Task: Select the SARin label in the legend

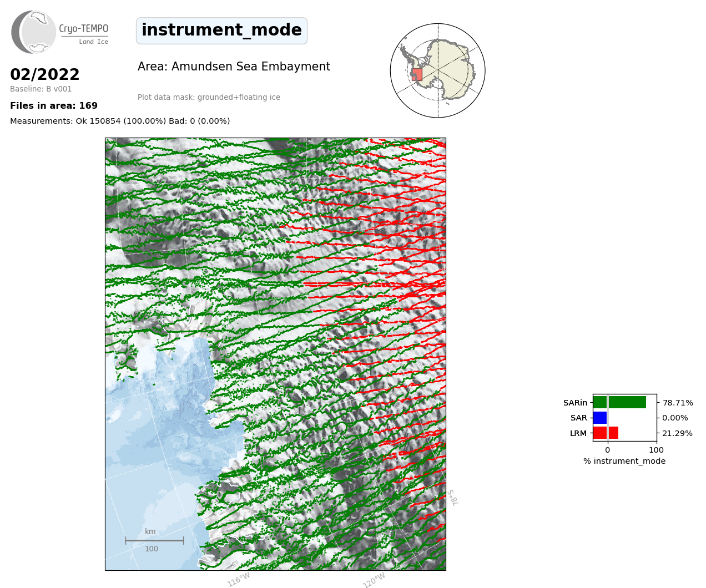Action: point(575,403)
